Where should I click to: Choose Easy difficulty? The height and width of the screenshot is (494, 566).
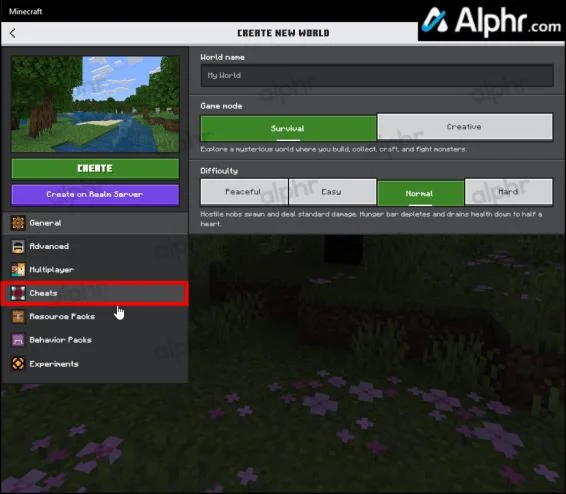pyautogui.click(x=332, y=192)
